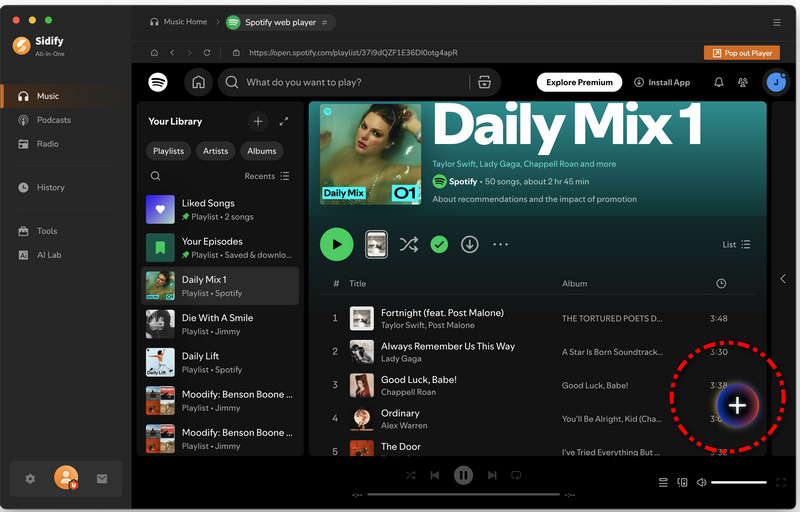Click the Pop out Player button
The width and height of the screenshot is (800, 512).
(742, 53)
